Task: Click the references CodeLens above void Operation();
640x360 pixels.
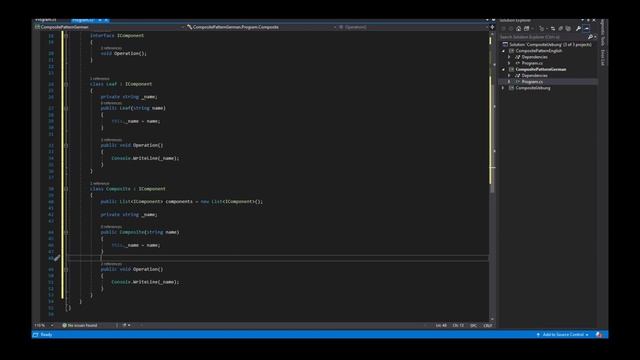Action: tap(111, 48)
